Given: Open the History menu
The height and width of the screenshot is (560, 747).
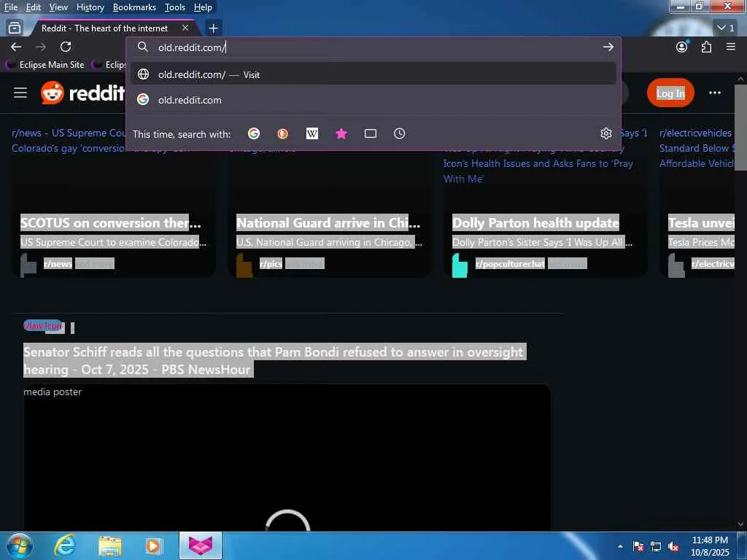Looking at the screenshot, I should 90,7.
